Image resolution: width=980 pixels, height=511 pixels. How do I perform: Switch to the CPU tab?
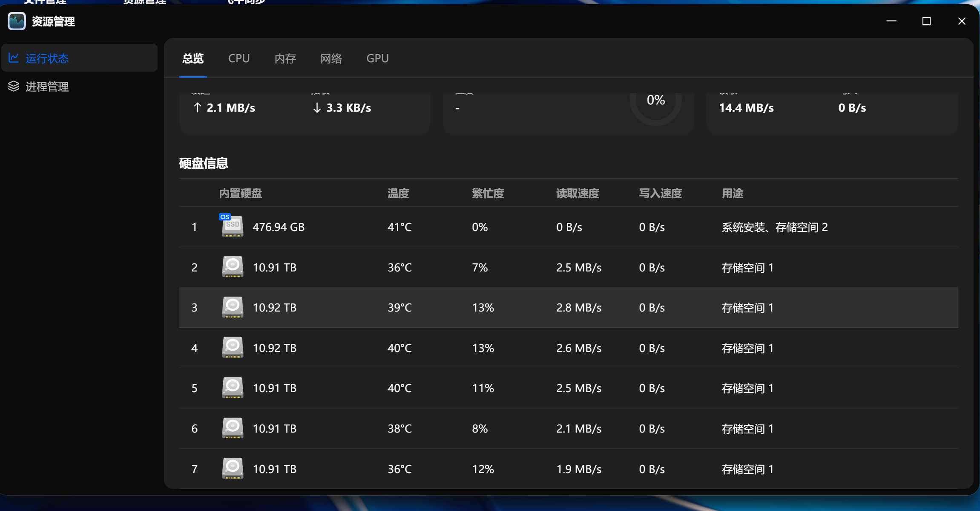point(239,58)
